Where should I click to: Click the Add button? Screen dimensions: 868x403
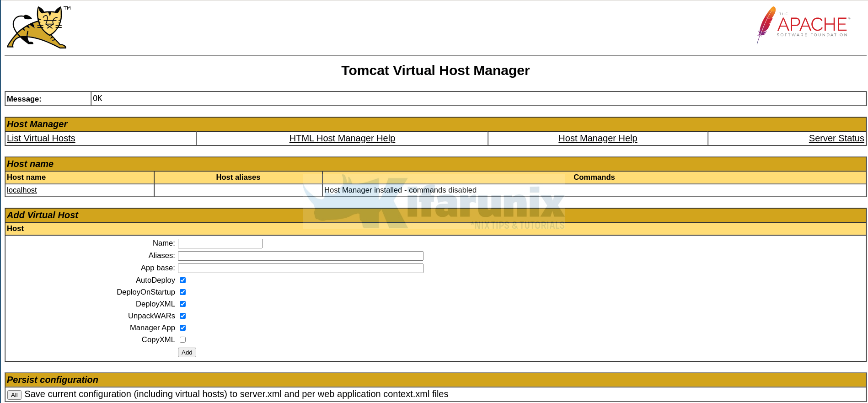187,352
